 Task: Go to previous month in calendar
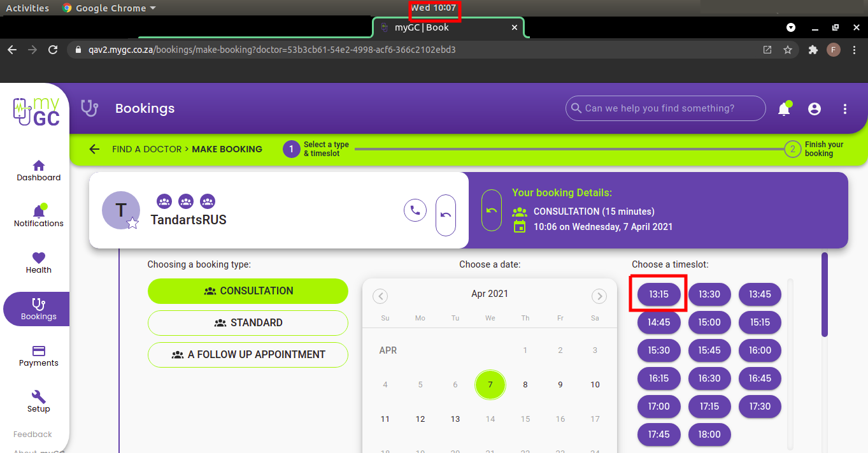click(x=380, y=296)
